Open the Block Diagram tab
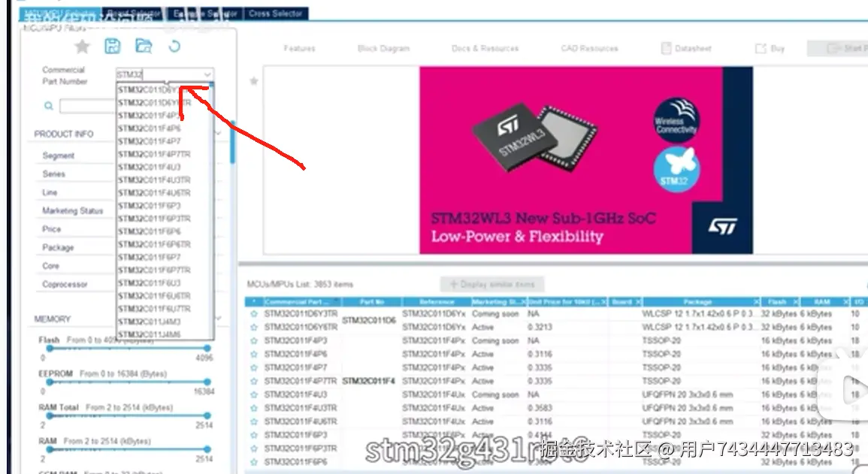The width and height of the screenshot is (868, 474). (x=383, y=49)
